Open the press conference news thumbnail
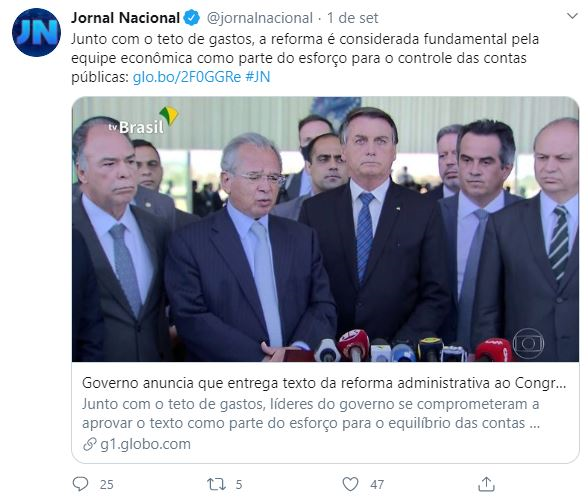The width and height of the screenshot is (588, 498). [x=326, y=229]
